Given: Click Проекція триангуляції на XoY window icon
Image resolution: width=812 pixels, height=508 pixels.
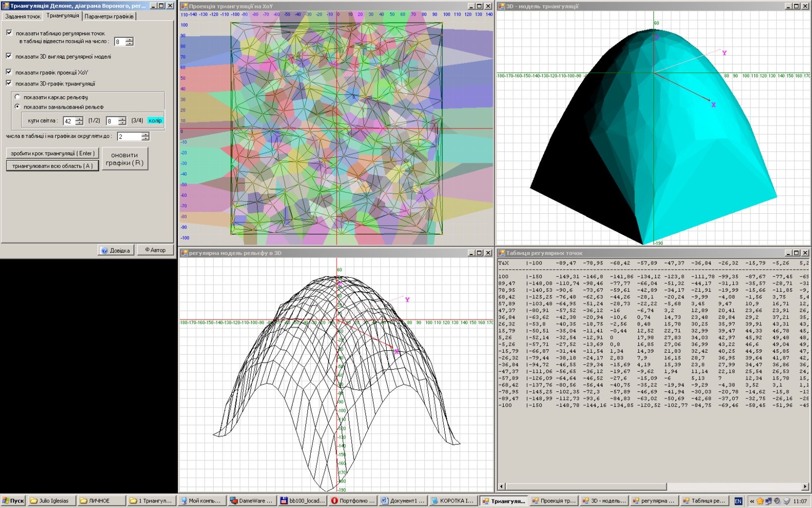Looking at the screenshot, I should pyautogui.click(x=184, y=6).
